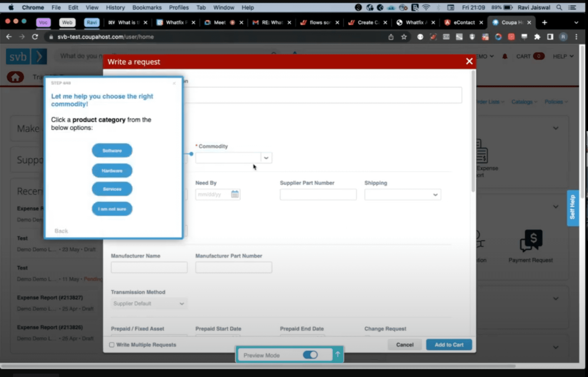Screen dimensions: 588x377
Task: Check the Write Multiple Requests checkbox
Action: pos(112,345)
